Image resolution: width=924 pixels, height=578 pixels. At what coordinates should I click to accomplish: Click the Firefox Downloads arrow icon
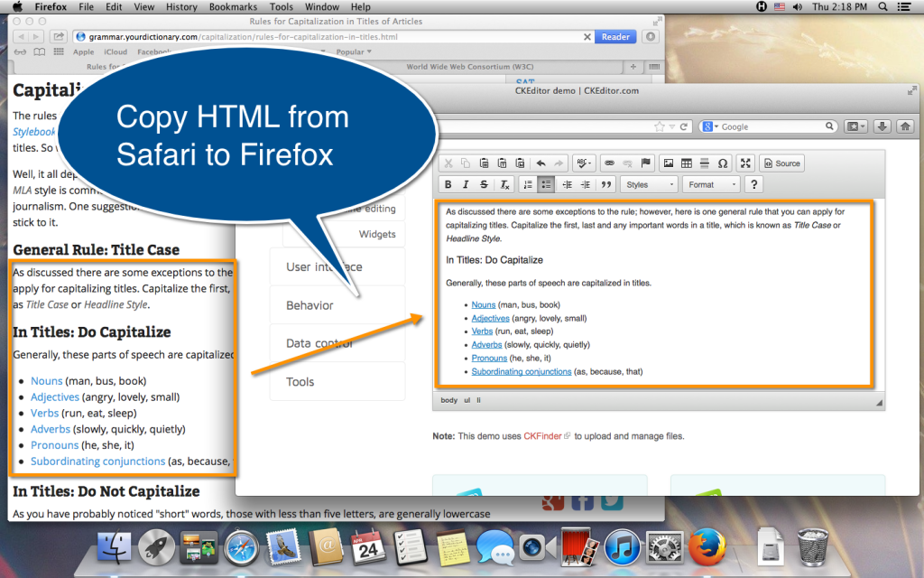coord(882,126)
